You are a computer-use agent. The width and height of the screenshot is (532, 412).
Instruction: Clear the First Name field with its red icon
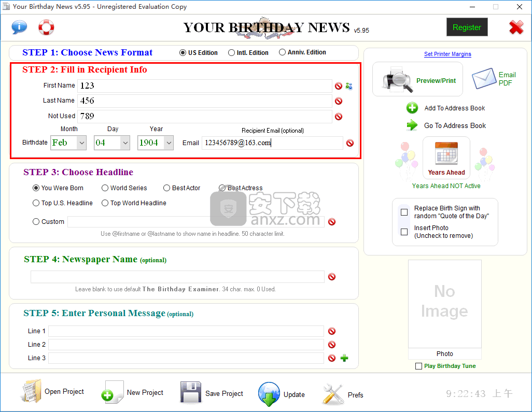[339, 86]
